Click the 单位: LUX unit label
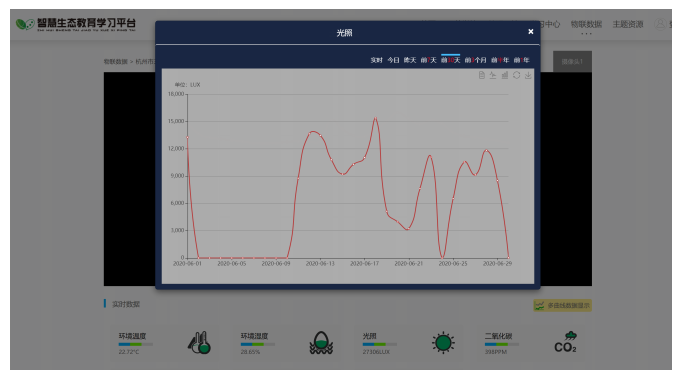Screen dimensions: 682x380 [x=187, y=85]
